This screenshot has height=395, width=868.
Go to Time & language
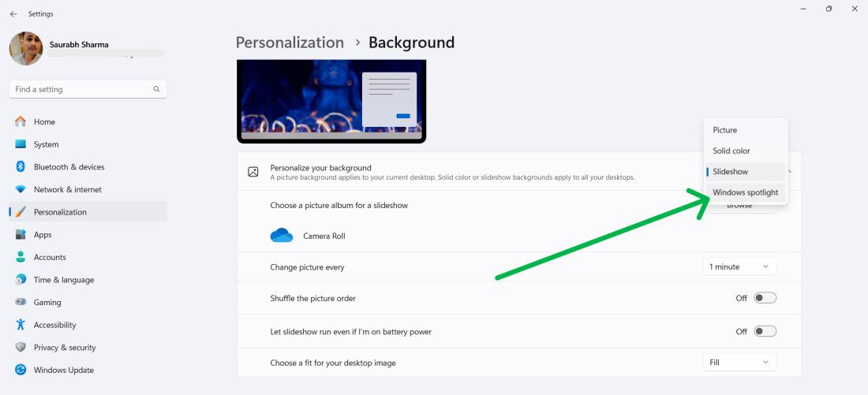tap(88, 280)
